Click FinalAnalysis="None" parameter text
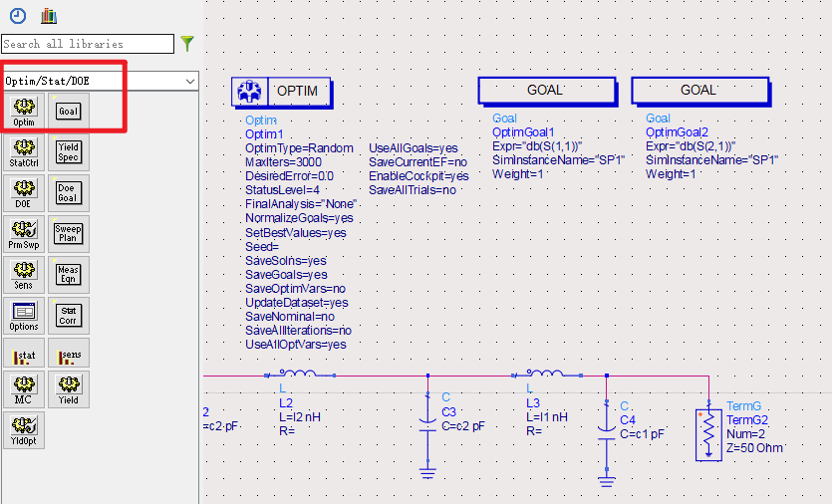The image size is (832, 504). 300,204
